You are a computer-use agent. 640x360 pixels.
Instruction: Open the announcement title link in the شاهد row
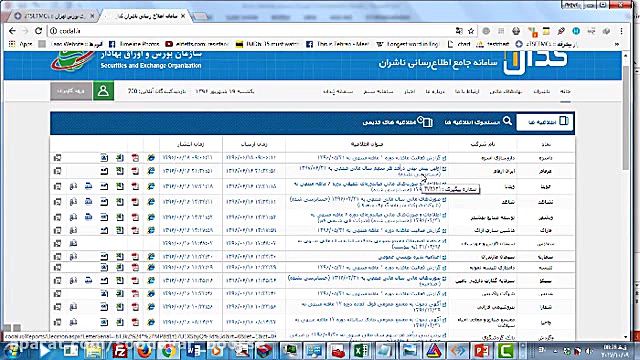pyautogui.click(x=368, y=201)
